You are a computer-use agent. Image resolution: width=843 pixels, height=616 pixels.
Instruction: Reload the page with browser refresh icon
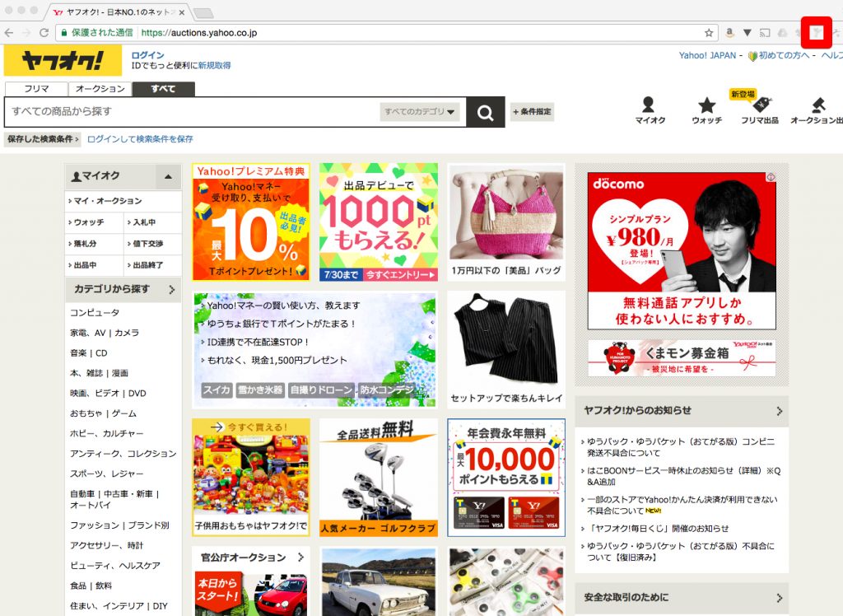[x=44, y=33]
